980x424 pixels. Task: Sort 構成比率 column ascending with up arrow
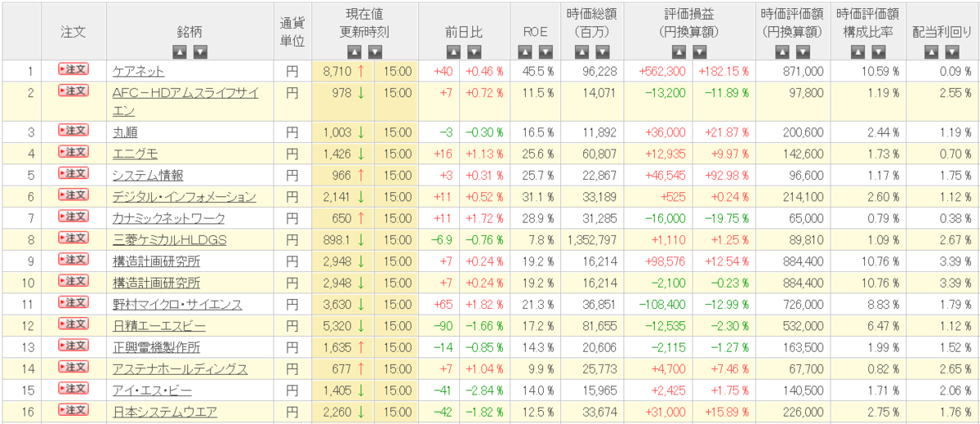(x=857, y=51)
